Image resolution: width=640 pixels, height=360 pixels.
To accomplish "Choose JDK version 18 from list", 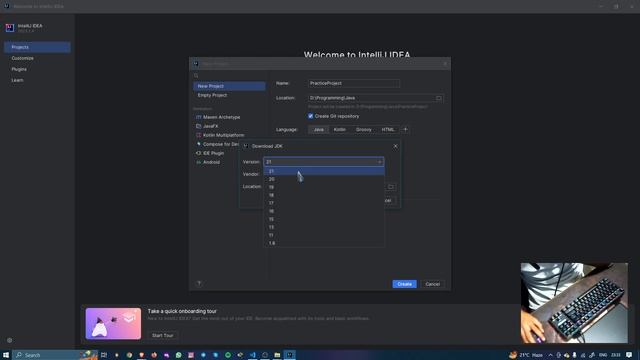I will pos(324,195).
